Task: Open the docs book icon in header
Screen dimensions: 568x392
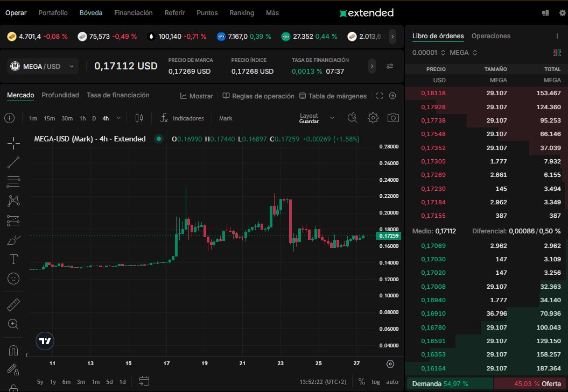Action: (545, 13)
